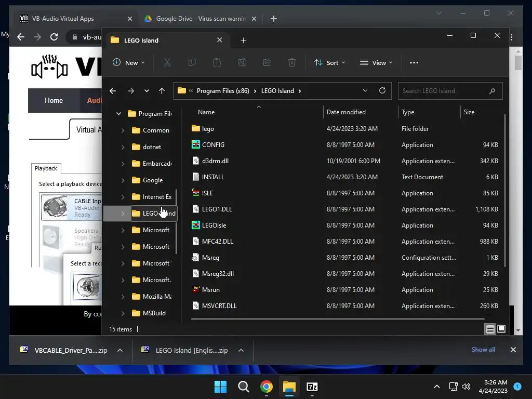
Task: Select the CONFIG application icon
Action: [196, 144]
